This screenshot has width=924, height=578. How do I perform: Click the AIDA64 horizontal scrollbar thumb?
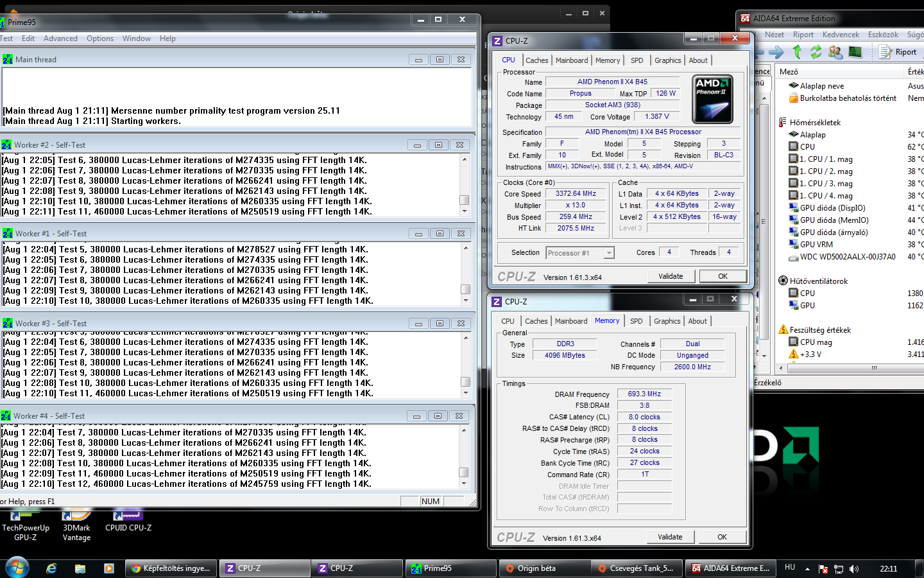[x=873, y=368]
